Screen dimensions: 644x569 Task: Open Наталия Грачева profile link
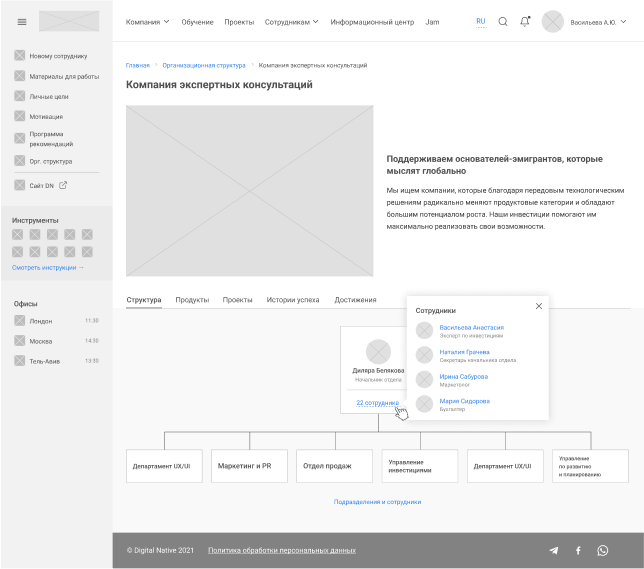pos(465,352)
